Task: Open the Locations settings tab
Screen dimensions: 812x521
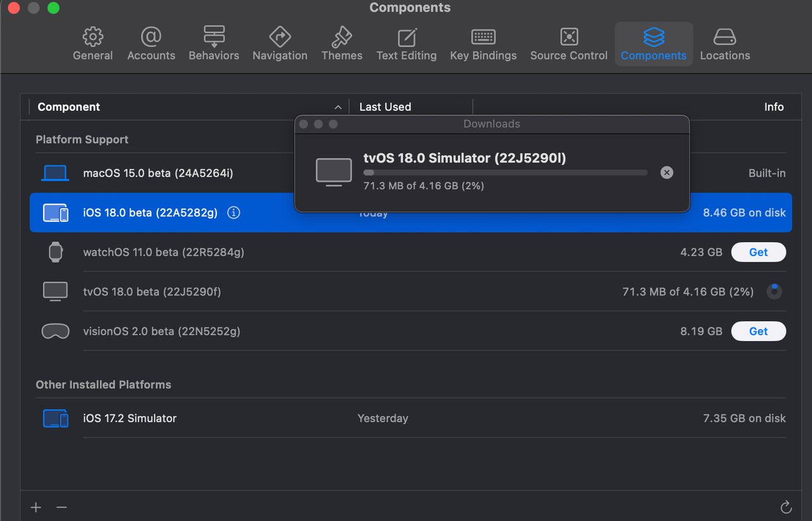Action: [x=724, y=44]
